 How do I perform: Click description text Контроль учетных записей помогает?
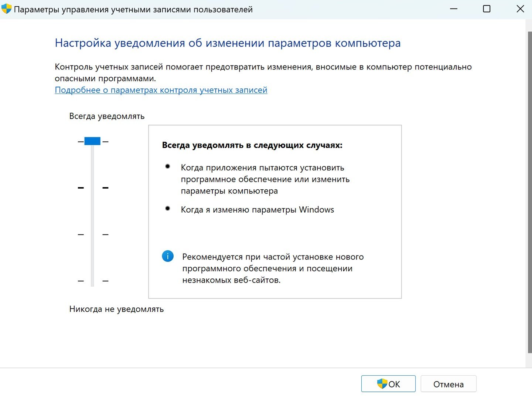(263, 72)
